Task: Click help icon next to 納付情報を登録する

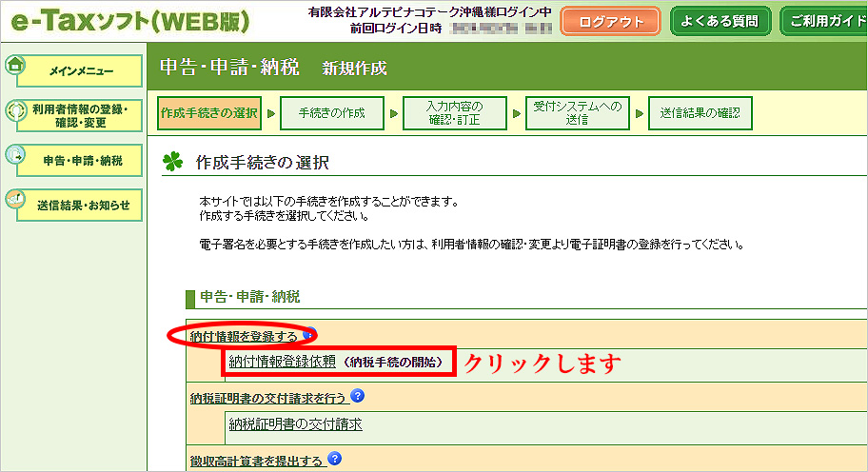Action: point(310,335)
